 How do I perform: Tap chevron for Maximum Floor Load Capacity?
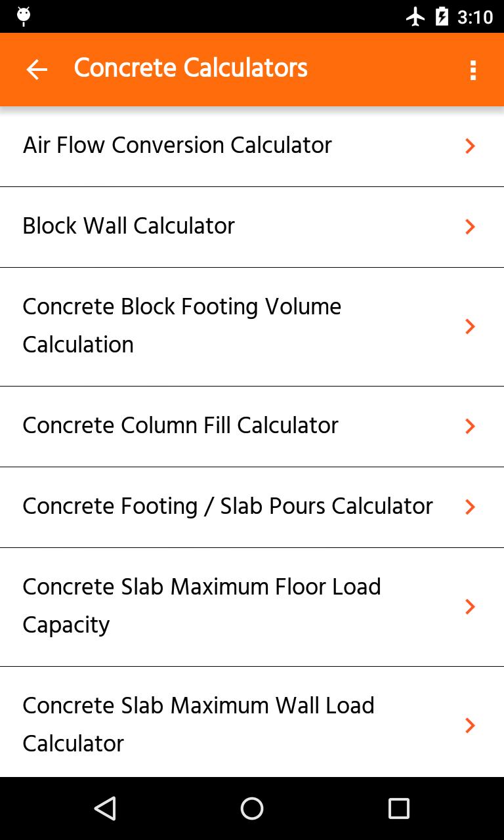470,607
